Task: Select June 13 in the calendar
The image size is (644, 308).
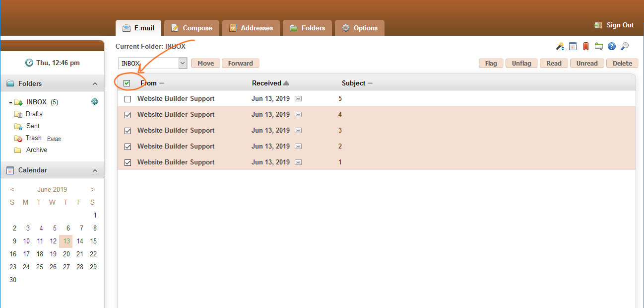Action: point(66,241)
